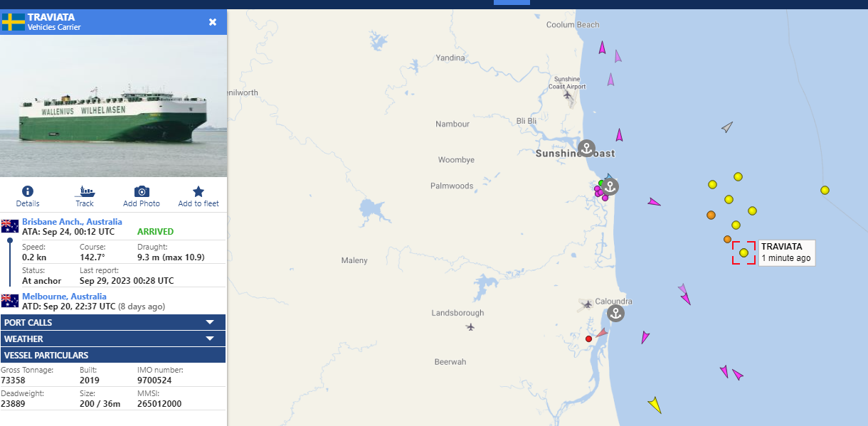
Task: Select magenta vessel arrow just north of Sunshine Coast anchor
Action: tap(619, 134)
